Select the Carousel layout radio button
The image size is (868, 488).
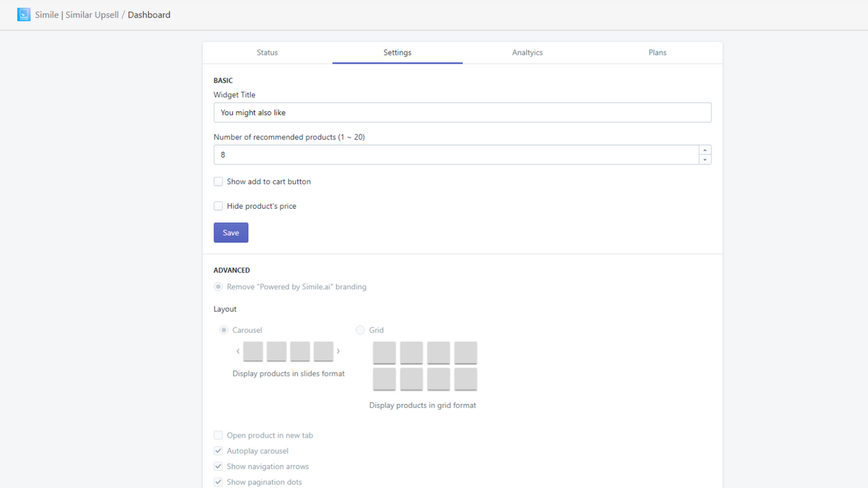pyautogui.click(x=224, y=330)
